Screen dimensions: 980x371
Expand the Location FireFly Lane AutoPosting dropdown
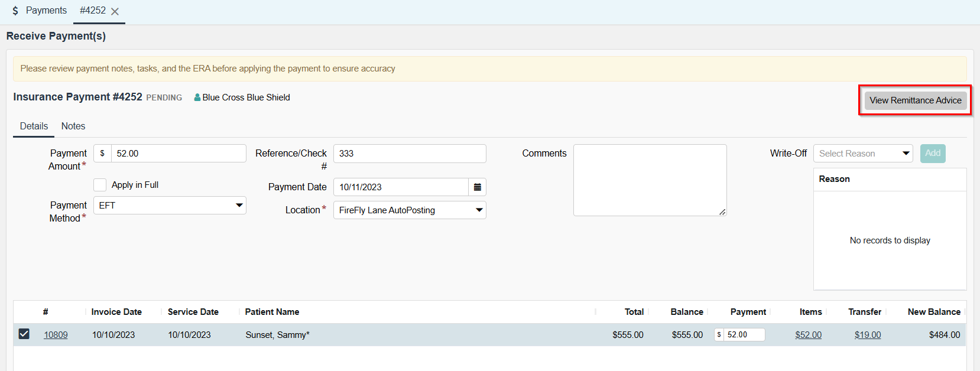click(410, 210)
